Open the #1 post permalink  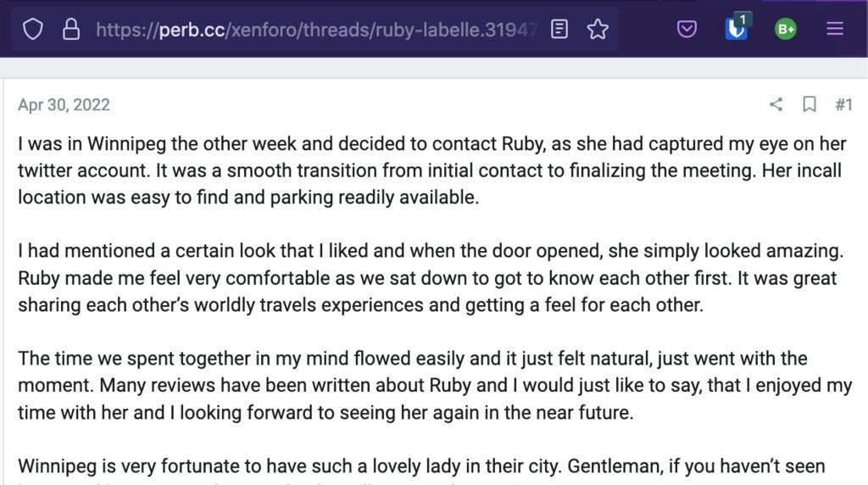pyautogui.click(x=843, y=104)
